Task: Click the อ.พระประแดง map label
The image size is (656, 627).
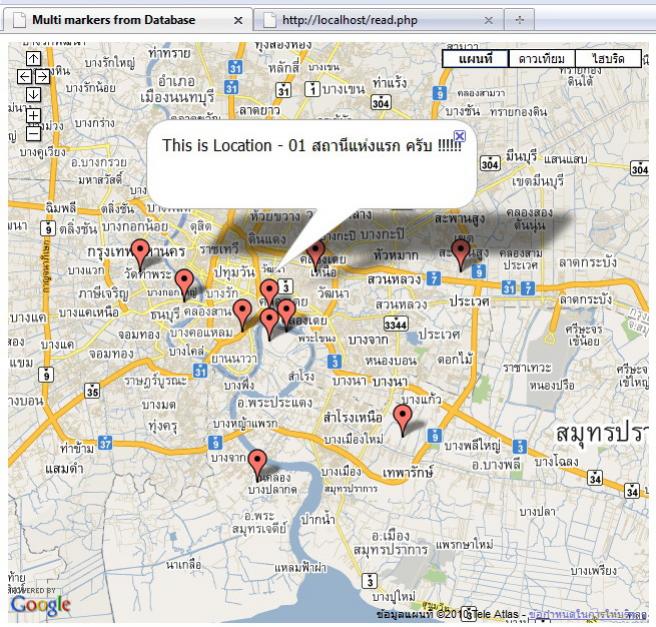Action: pyautogui.click(x=274, y=402)
